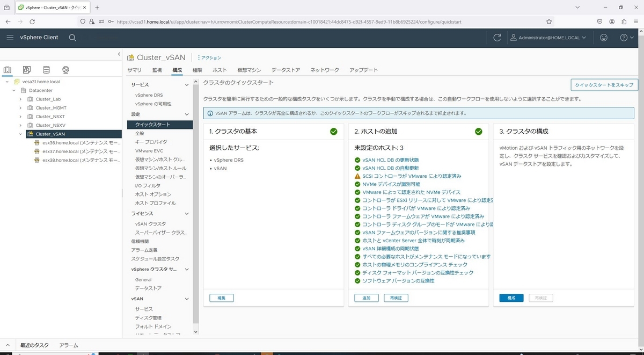The image size is (644, 355).
Task: Switch to VMs and Templates inventory view
Action: tap(27, 70)
